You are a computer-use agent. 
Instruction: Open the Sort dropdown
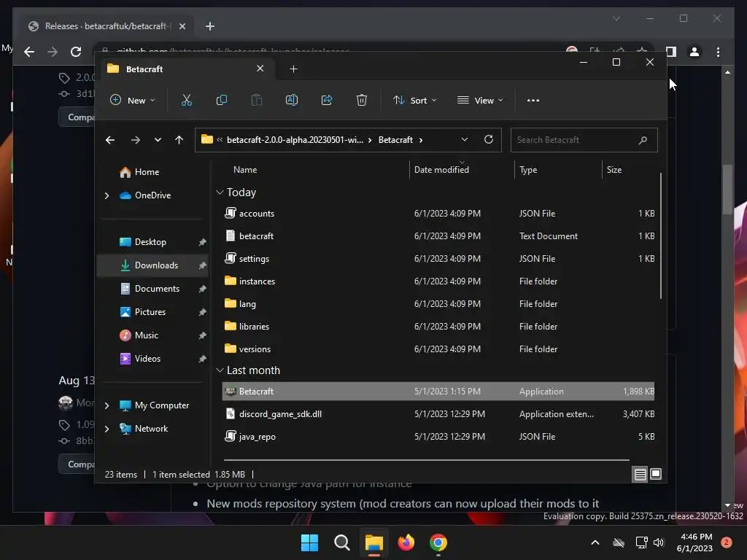(414, 100)
